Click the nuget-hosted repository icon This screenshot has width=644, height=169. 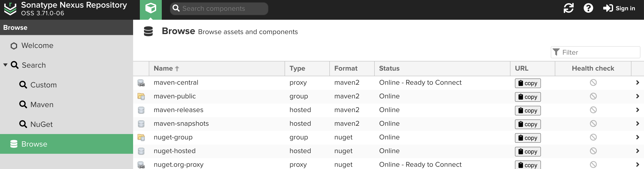(141, 151)
